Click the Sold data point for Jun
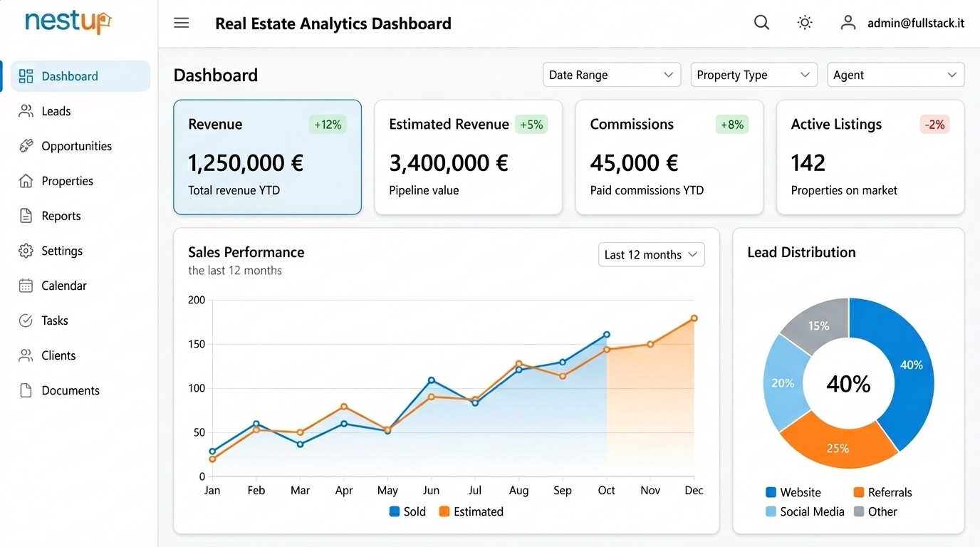The width and height of the screenshot is (980, 547). click(432, 380)
